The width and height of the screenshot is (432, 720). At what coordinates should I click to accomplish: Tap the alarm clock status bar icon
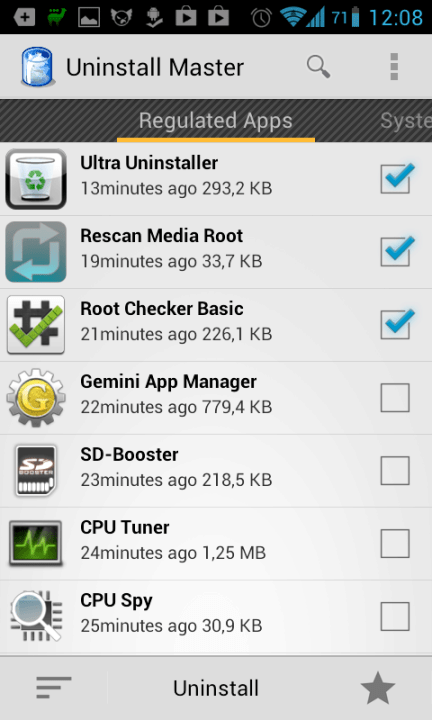point(261,18)
